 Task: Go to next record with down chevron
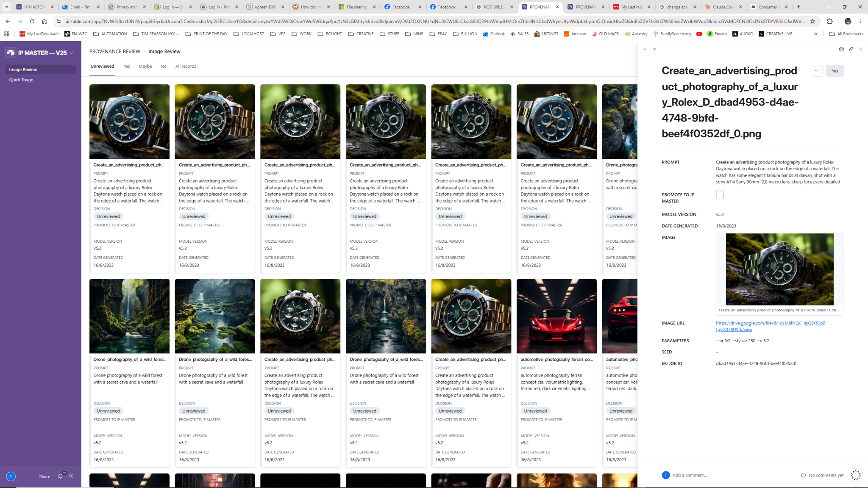654,49
